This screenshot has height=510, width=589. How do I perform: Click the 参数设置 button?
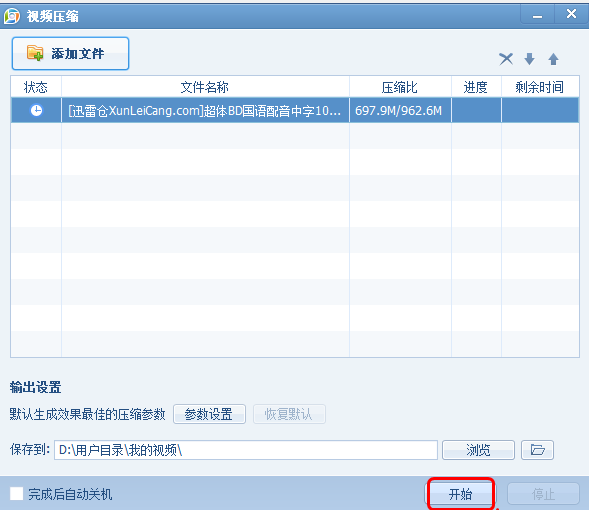point(209,414)
